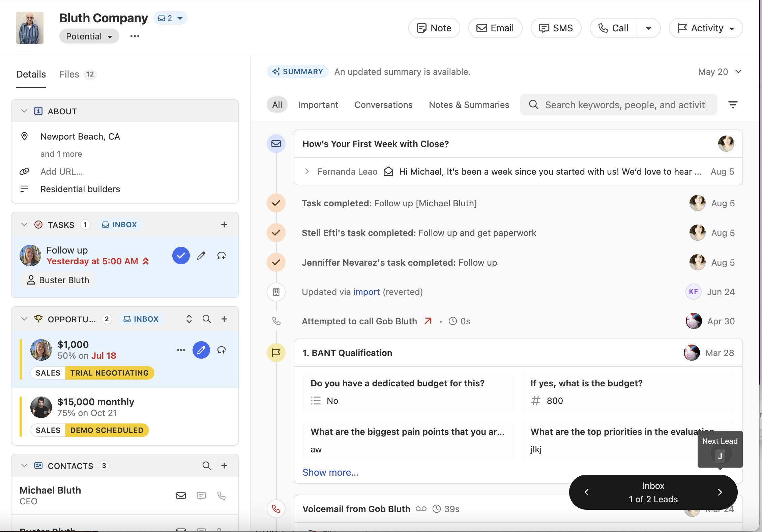Select the Conversations filter

[x=383, y=105]
